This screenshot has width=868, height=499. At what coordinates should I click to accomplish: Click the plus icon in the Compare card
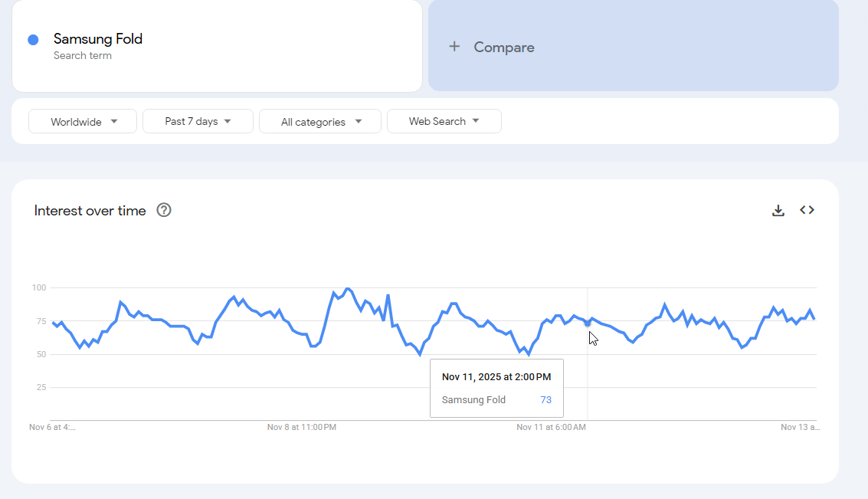(454, 47)
